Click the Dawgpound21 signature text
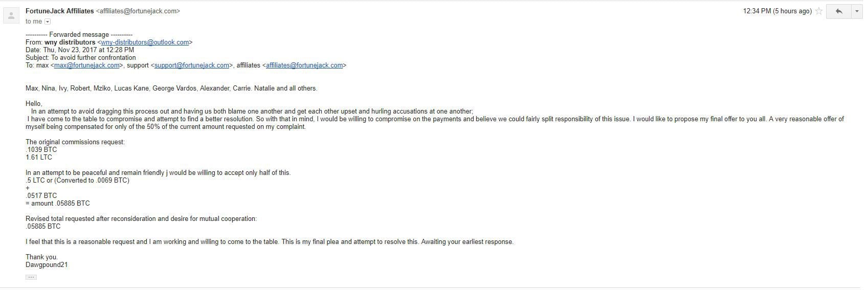 [47, 265]
